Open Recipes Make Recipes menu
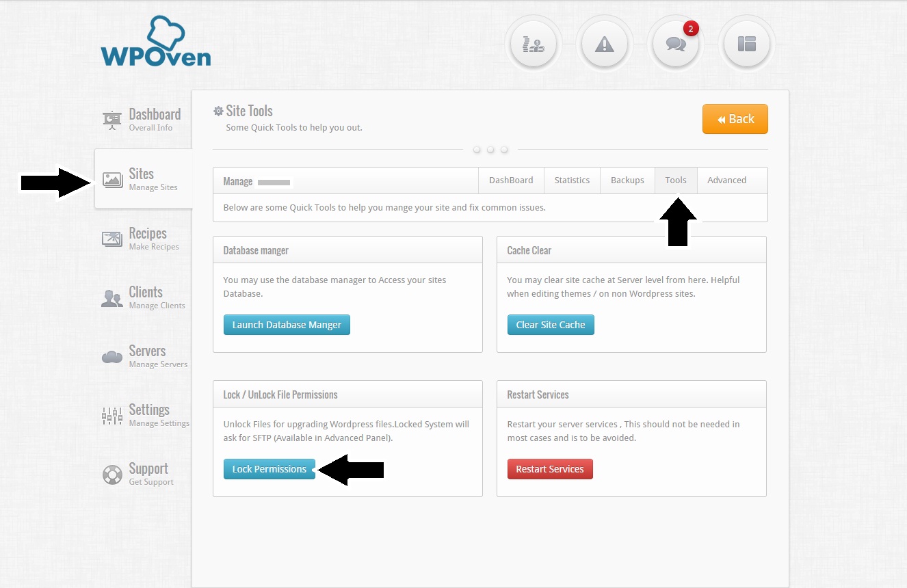907x588 pixels. click(x=144, y=239)
